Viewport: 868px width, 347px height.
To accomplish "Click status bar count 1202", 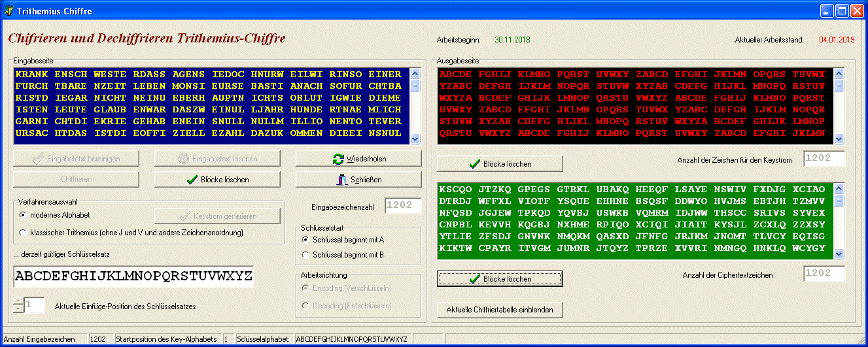I will (x=97, y=339).
